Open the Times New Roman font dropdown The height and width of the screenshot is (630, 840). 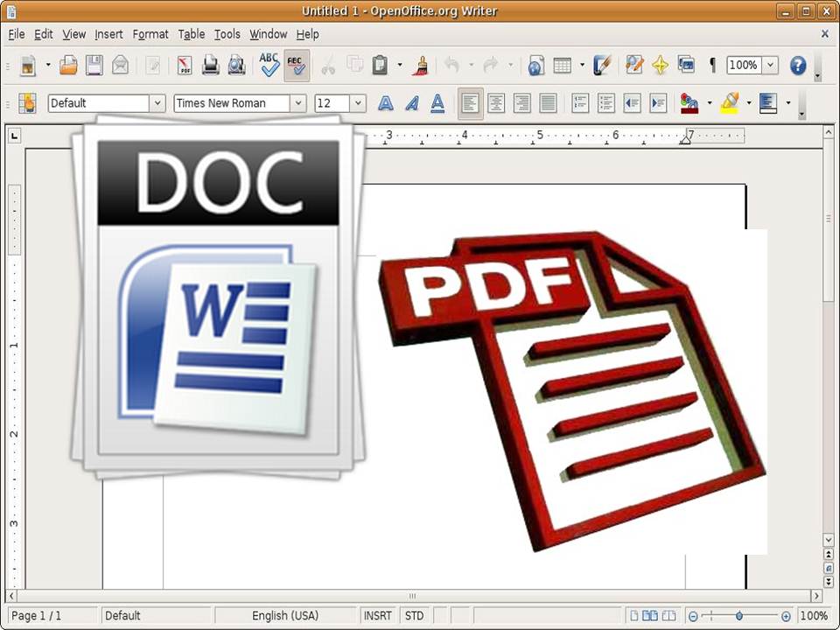click(x=298, y=103)
